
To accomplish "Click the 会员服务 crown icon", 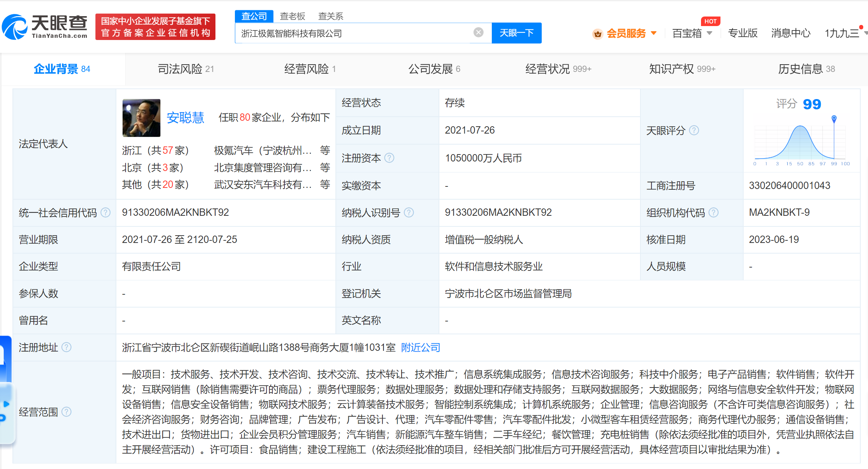I will tap(598, 34).
